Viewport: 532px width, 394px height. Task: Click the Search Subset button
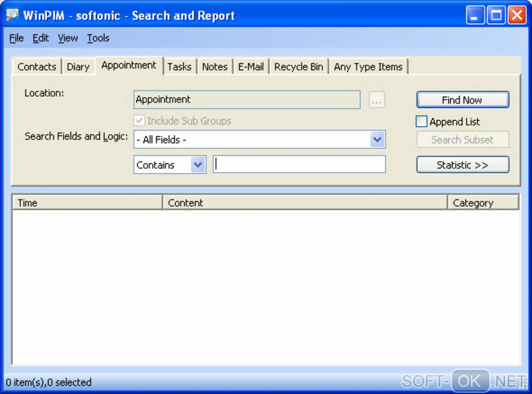[x=463, y=139]
